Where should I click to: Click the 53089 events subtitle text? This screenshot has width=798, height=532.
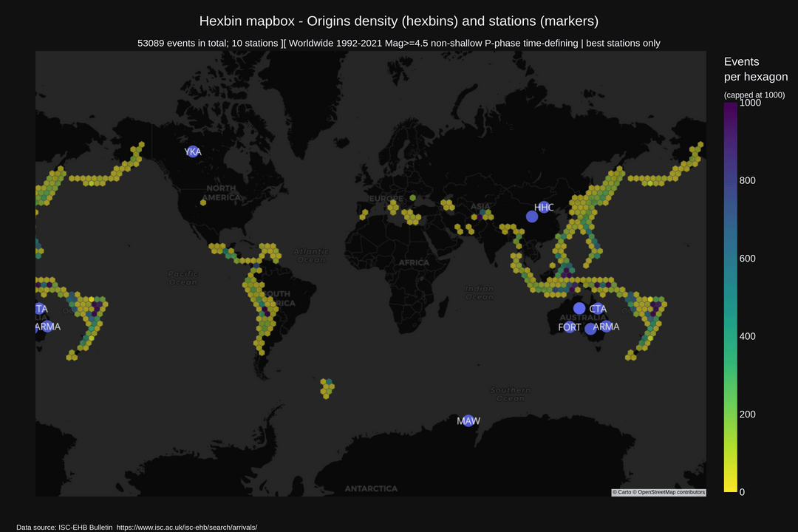pos(399,43)
